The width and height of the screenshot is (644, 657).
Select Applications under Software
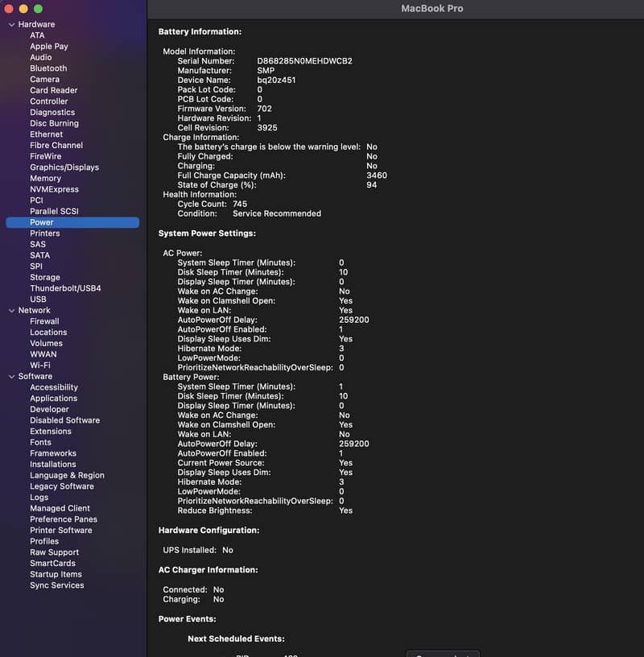pos(54,398)
